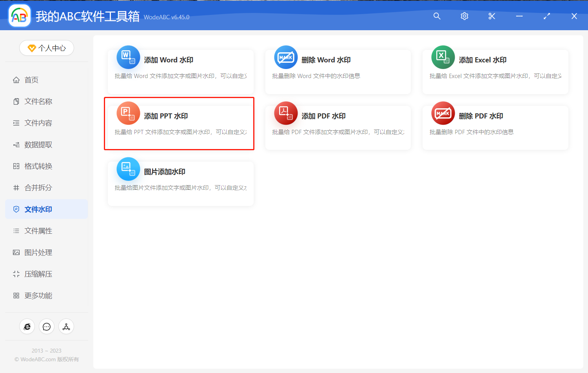This screenshot has width=588, height=373.
Task: Open the 个人中心 button
Action: [x=46, y=48]
